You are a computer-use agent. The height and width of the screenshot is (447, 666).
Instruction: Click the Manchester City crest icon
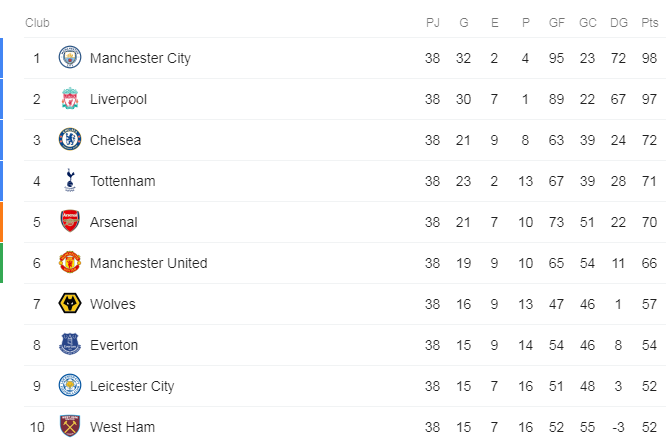pyautogui.click(x=70, y=58)
